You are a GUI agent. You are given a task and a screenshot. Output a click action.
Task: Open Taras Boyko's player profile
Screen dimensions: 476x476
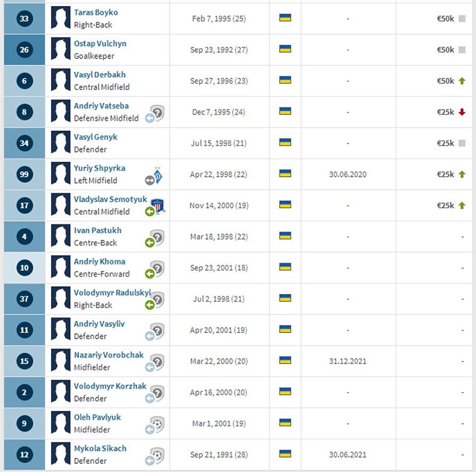96,12
